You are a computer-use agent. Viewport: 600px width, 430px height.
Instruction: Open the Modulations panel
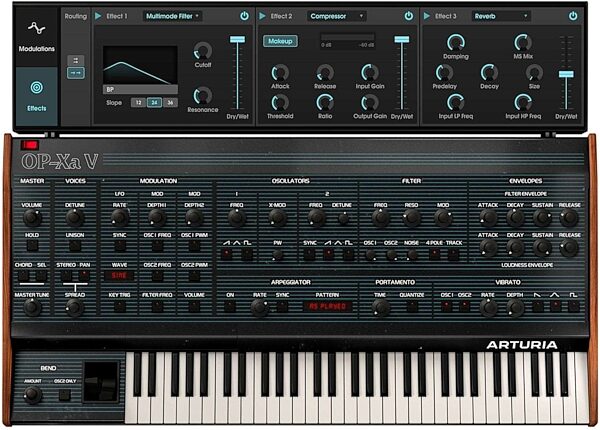[37, 37]
